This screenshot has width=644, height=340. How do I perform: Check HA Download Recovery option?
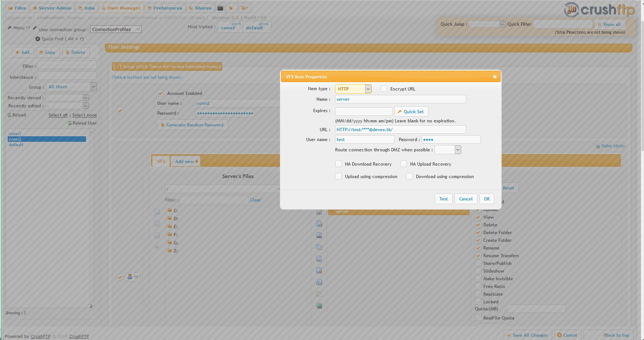(338, 164)
